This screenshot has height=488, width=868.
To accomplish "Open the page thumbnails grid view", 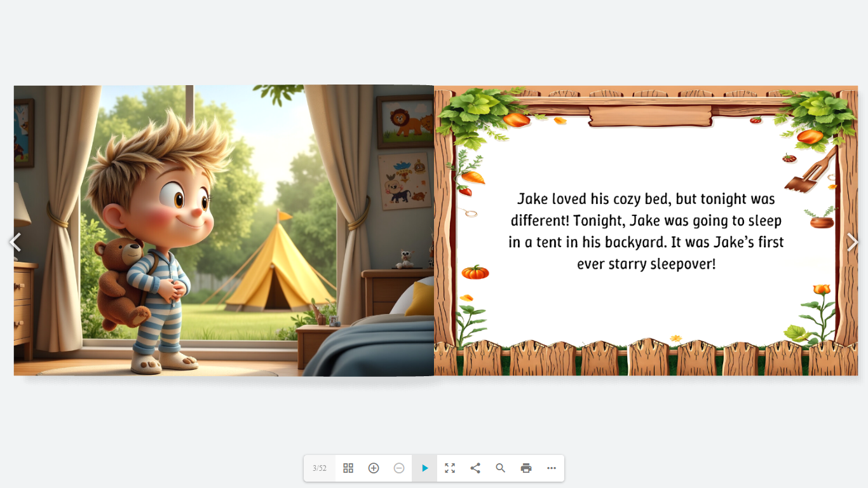I will click(x=348, y=468).
